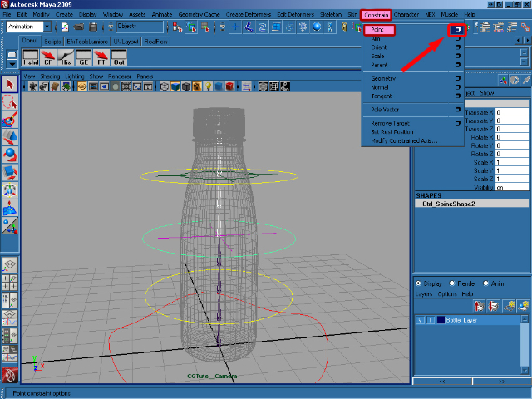Choose the Lasso select tool
This screenshot has height=399, width=532.
10,101
